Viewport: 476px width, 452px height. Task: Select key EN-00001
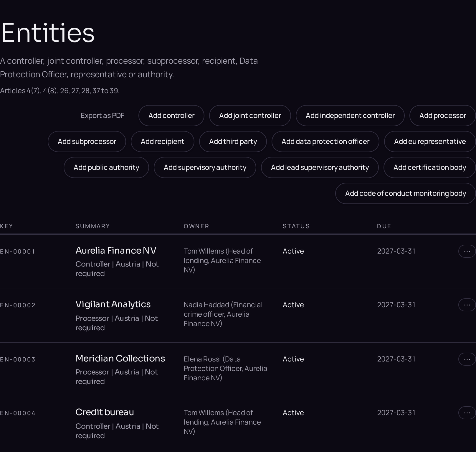point(18,252)
